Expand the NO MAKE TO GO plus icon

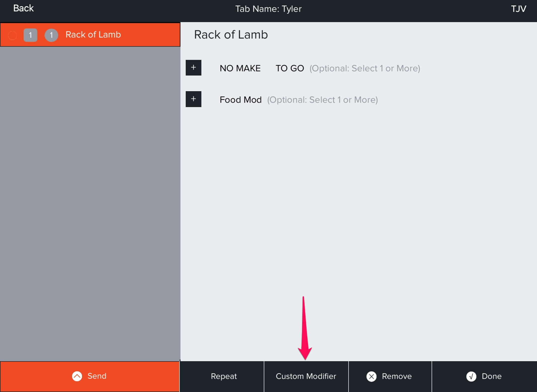tap(193, 68)
